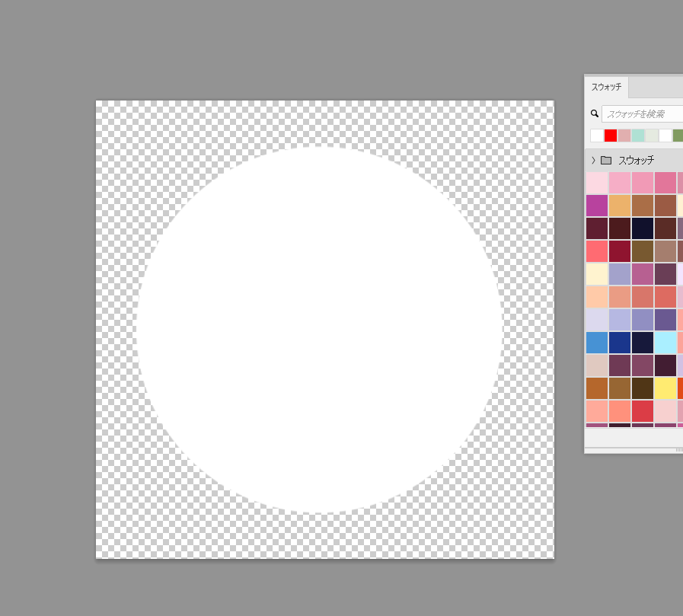This screenshot has height=616, width=683.
Task: Switch to the スウォッチ panel tab
Action: tap(606, 87)
